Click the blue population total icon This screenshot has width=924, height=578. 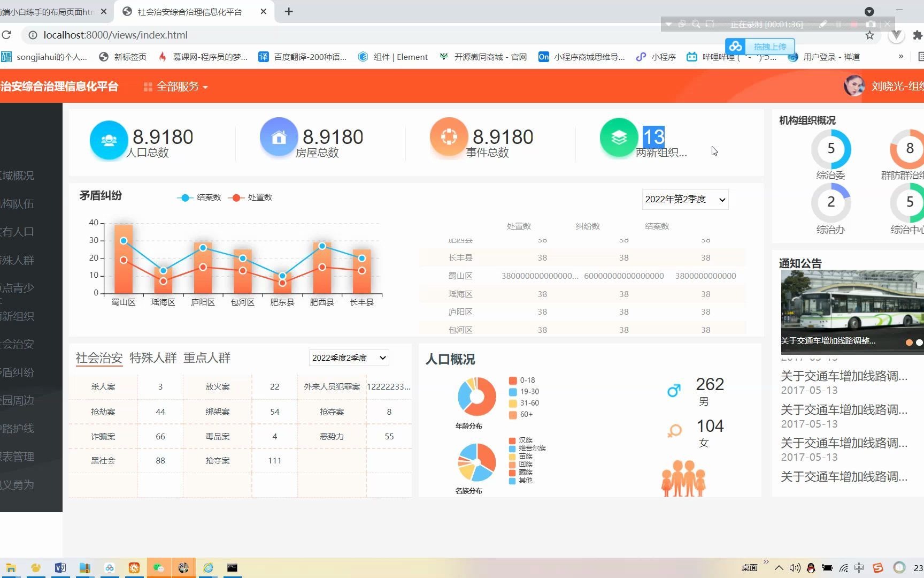[109, 140]
